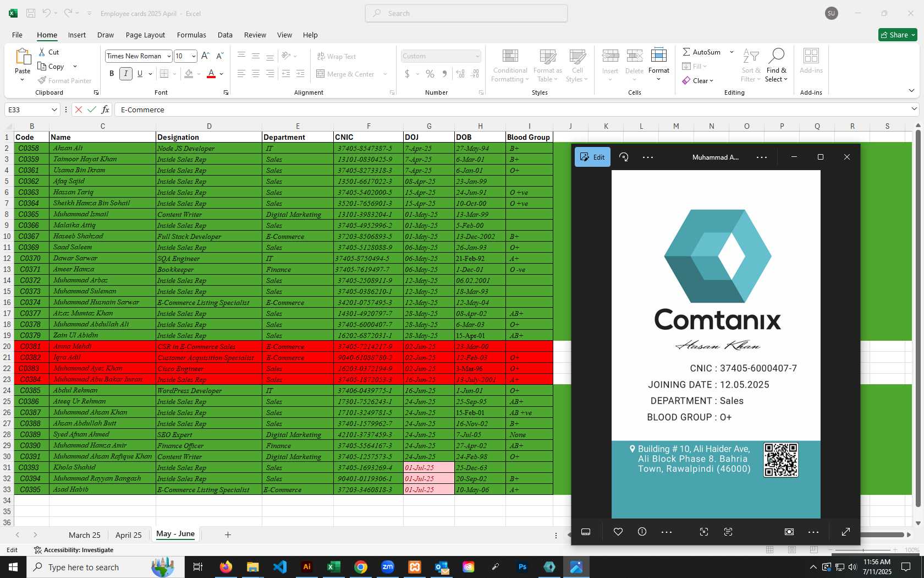Open the Borders dropdown arrow
924x578 pixels.
pos(174,74)
